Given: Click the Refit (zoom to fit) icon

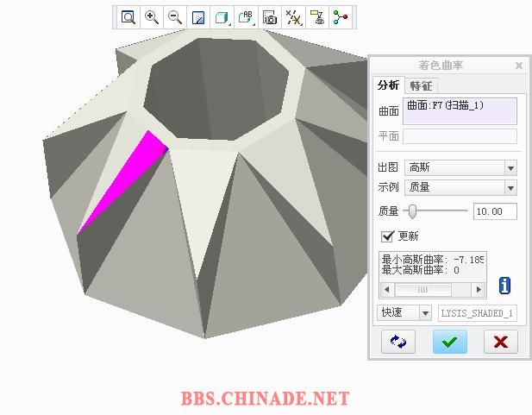Looking at the screenshot, I should [x=128, y=17].
